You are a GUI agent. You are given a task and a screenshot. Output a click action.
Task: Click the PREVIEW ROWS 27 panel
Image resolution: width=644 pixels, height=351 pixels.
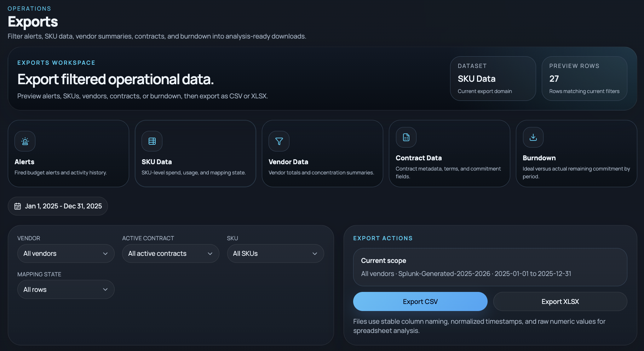point(584,78)
